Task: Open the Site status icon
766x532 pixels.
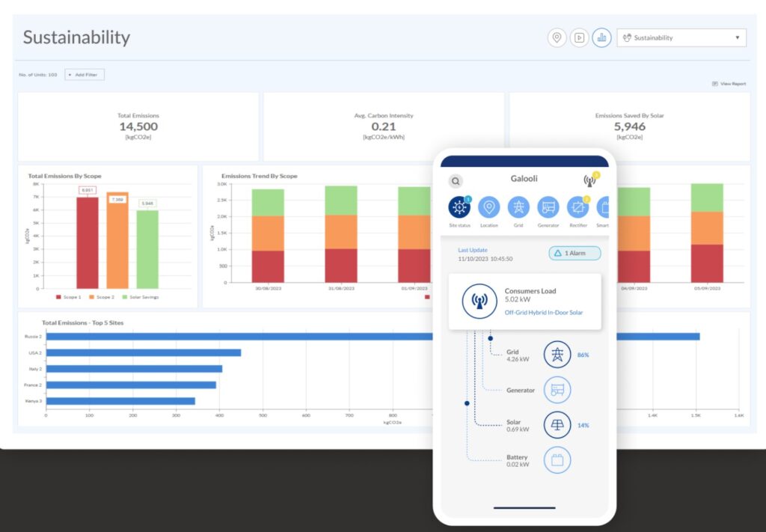Action: pos(459,207)
